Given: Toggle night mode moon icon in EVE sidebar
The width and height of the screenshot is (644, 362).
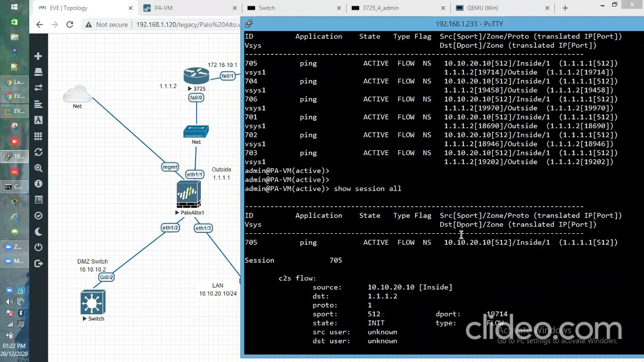Looking at the screenshot, I should (38, 232).
